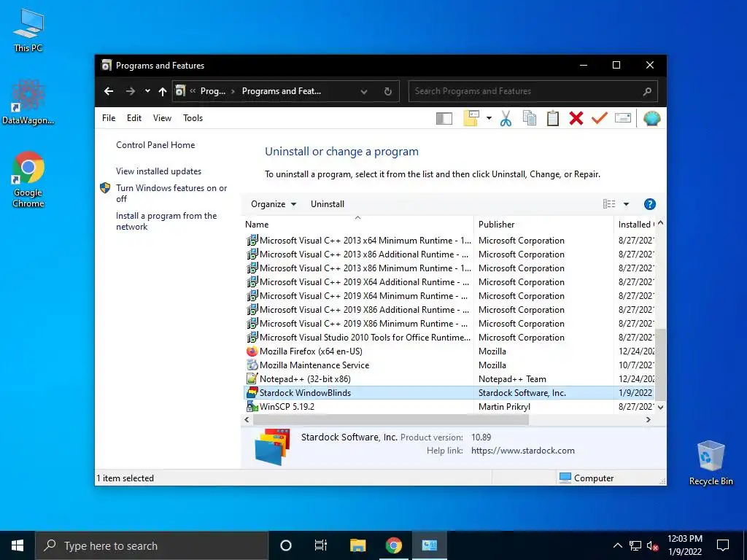Click the preview pane toolbar icon
747x560 pixels.
[444, 118]
